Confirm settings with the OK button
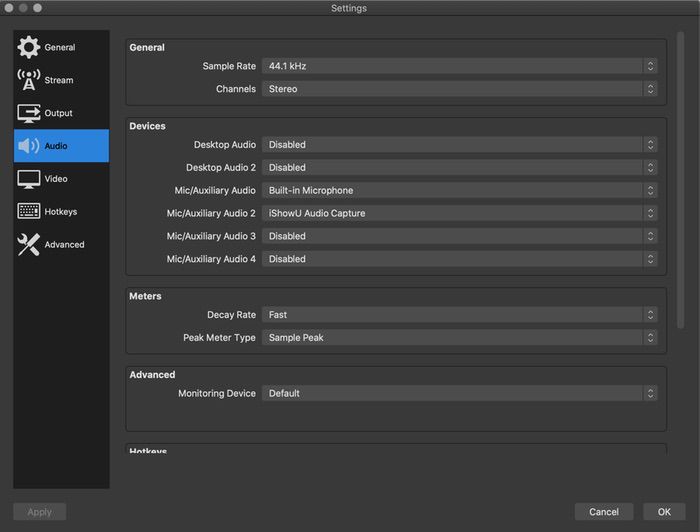 [x=664, y=512]
